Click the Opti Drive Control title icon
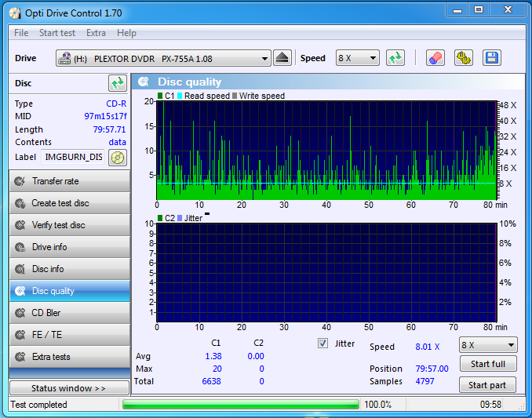 point(15,13)
